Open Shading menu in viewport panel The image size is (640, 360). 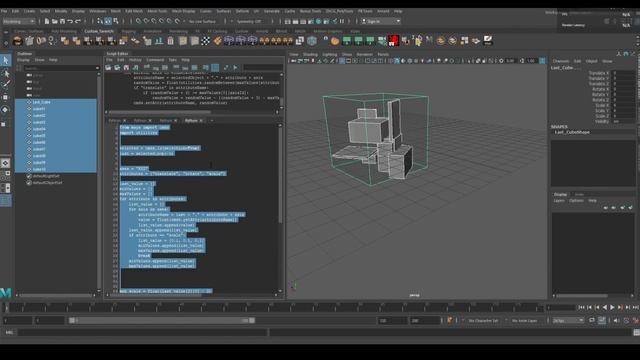310,54
